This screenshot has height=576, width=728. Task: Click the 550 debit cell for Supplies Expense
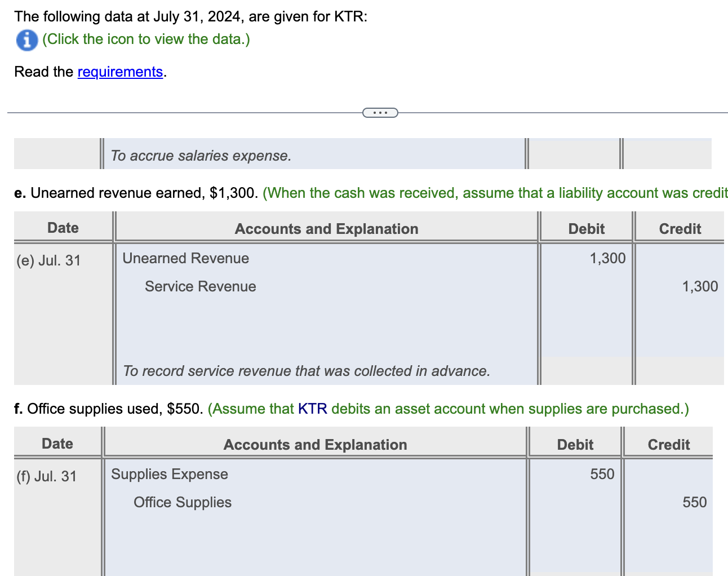[x=575, y=474]
